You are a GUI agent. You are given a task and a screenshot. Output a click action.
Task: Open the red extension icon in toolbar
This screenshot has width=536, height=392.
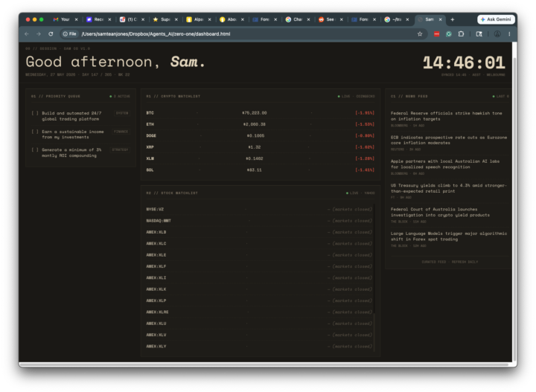[436, 33]
